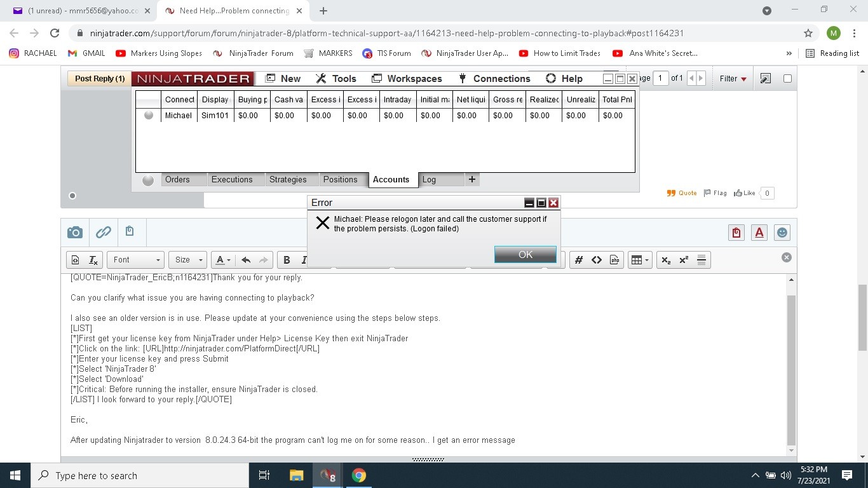Click the gray connection status dot in the Michael row
868x488 pixels.
pyautogui.click(x=149, y=115)
